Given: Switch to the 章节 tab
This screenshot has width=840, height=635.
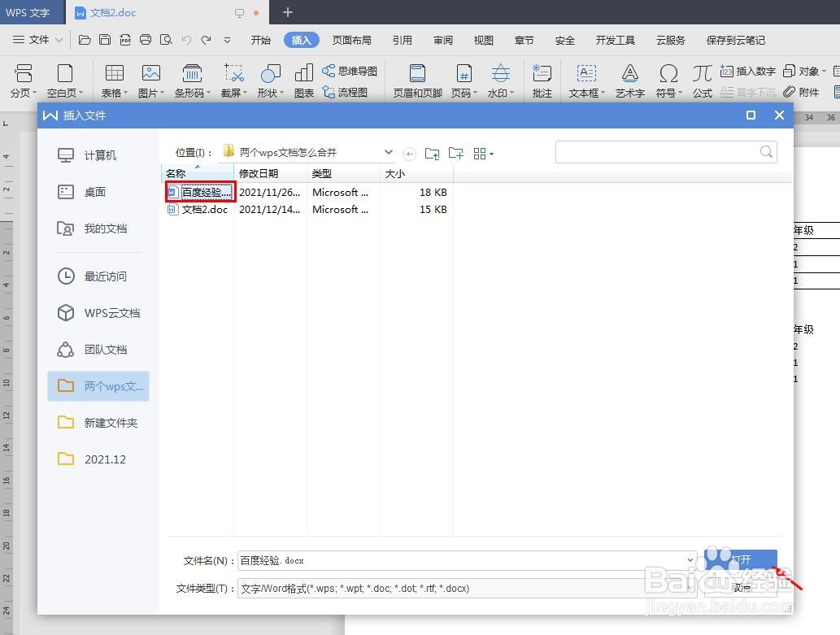Looking at the screenshot, I should (x=524, y=40).
